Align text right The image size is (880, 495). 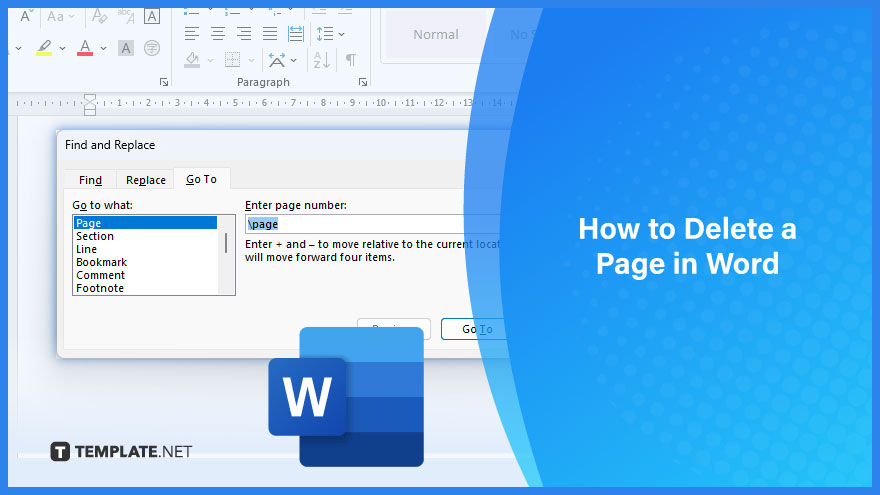click(244, 34)
